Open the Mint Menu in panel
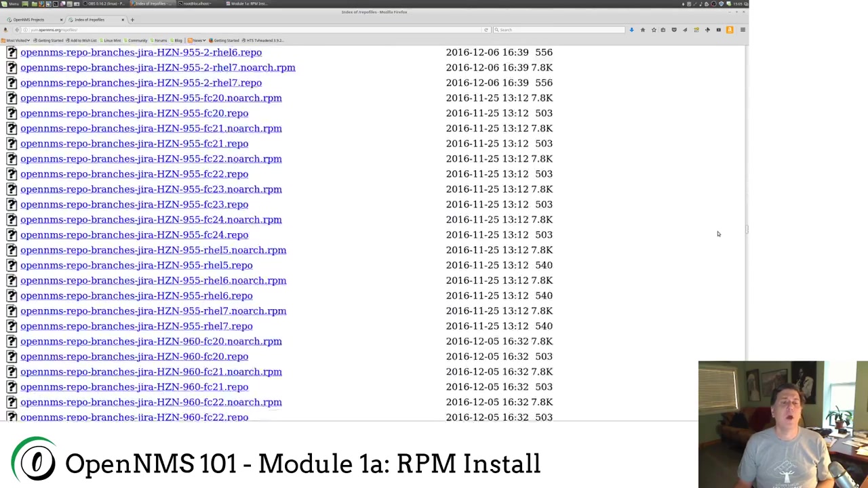 (x=9, y=4)
